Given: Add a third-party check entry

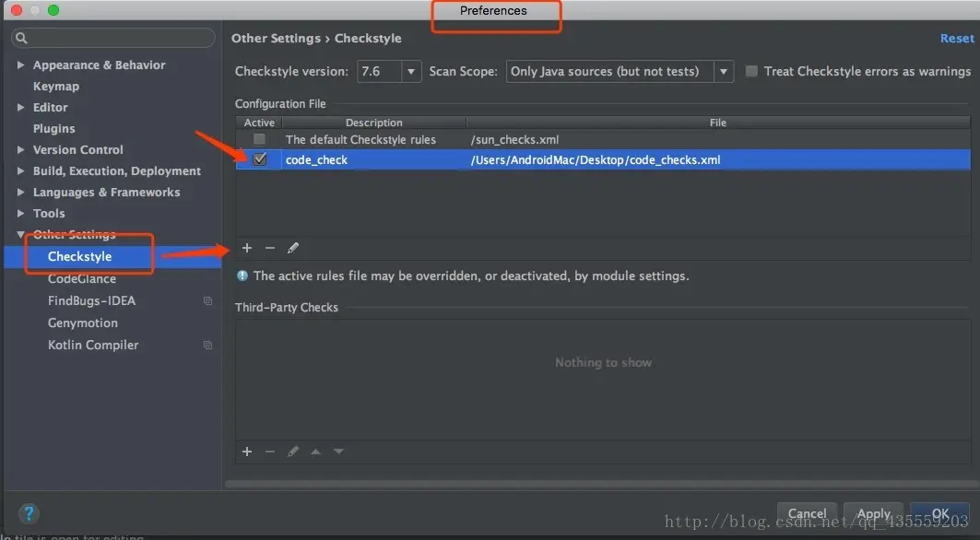Looking at the screenshot, I should point(247,452).
